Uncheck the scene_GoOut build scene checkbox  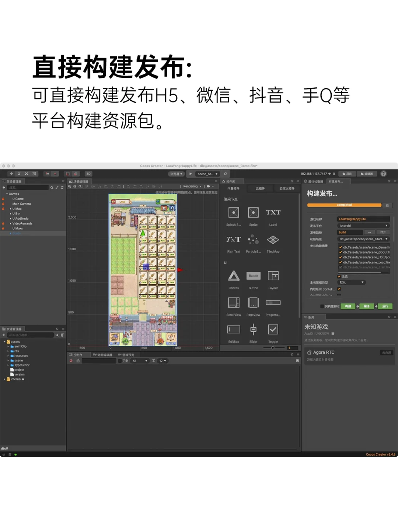(340, 252)
